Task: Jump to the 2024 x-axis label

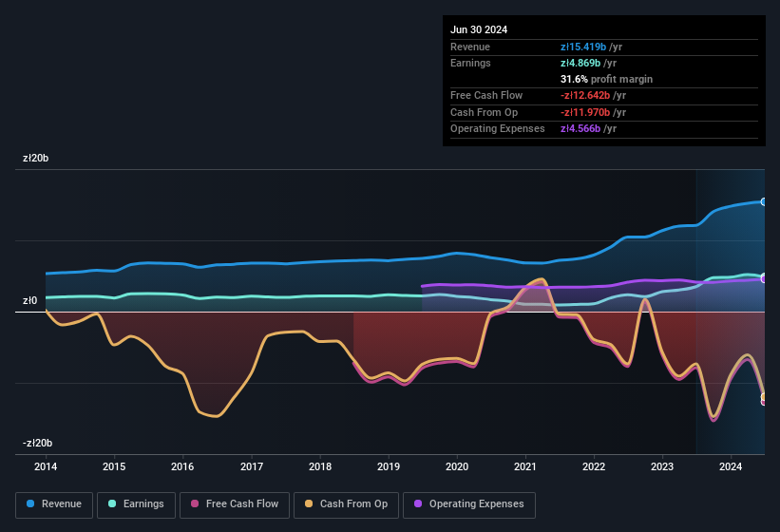Action: click(x=731, y=466)
